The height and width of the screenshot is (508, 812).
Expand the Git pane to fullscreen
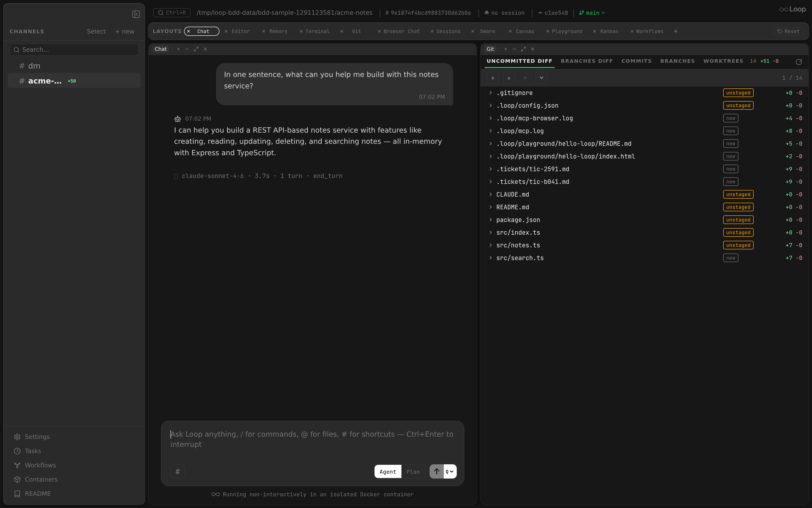523,49
